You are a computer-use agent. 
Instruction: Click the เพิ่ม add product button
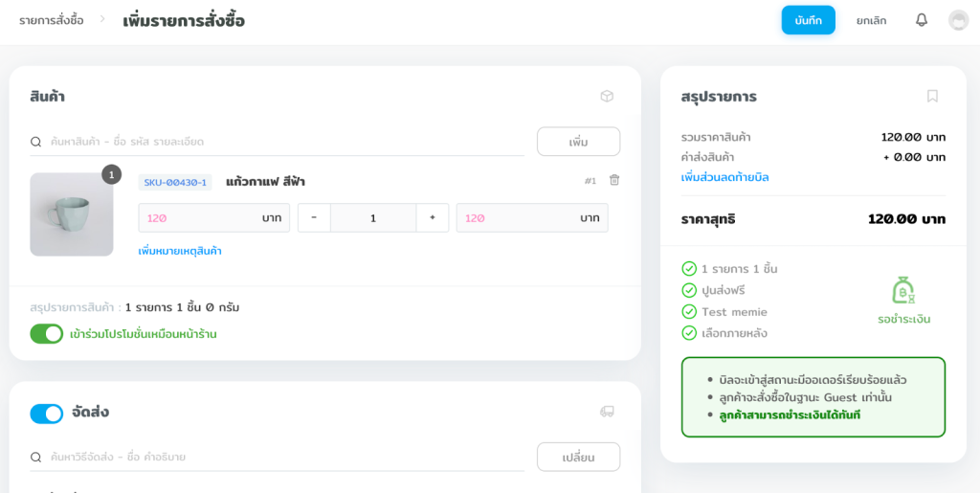tap(578, 142)
